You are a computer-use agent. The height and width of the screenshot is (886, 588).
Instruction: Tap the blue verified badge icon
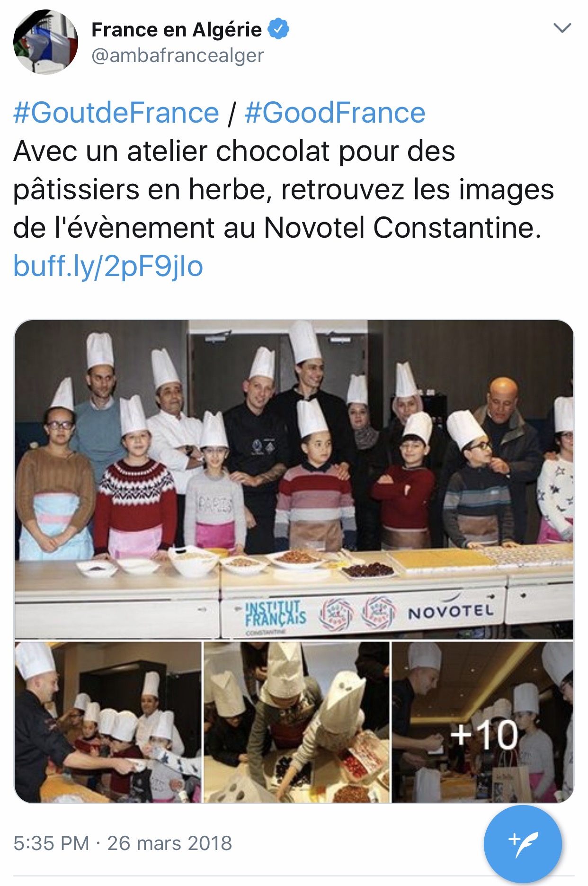click(278, 29)
